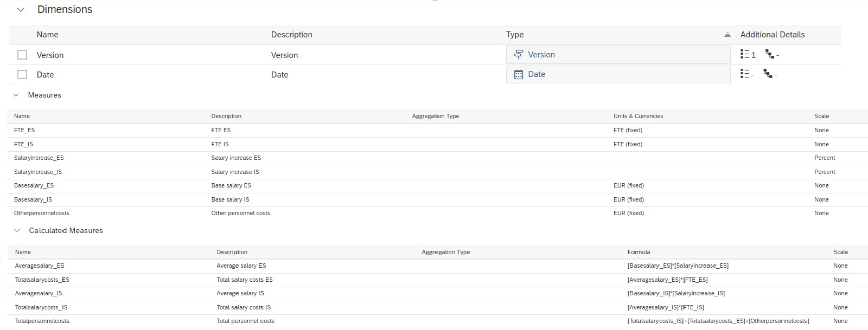Click the sort indicator icon in Type column
This screenshot has width=868, height=330.
(x=727, y=35)
